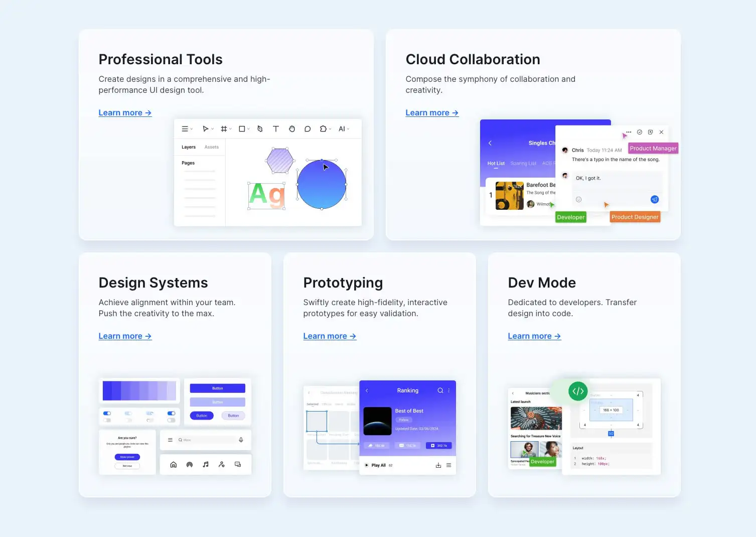Mark the comment resolved with checkmark icon
The image size is (756, 537).
click(x=640, y=132)
